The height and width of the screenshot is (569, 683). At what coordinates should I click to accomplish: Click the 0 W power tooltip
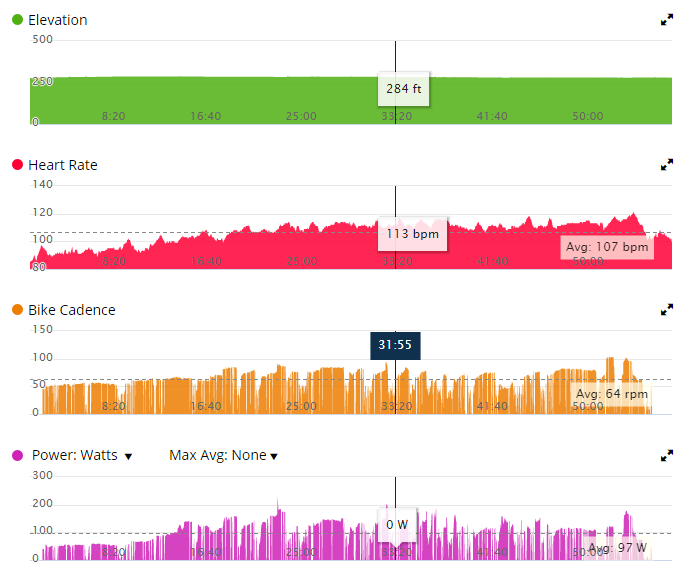pos(396,524)
